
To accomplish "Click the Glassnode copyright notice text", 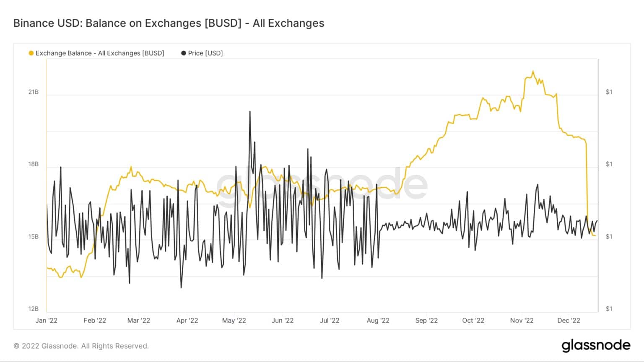I will click(x=81, y=346).
